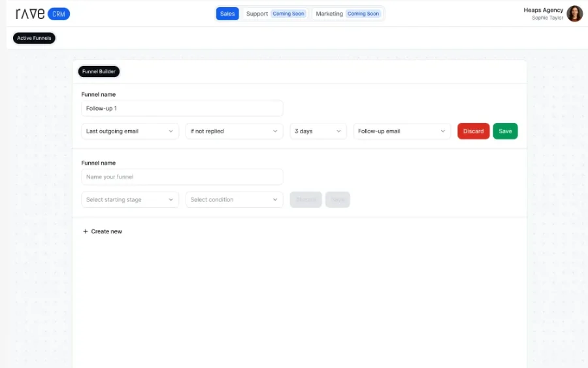Click the Funnel Builder pill

(x=99, y=71)
